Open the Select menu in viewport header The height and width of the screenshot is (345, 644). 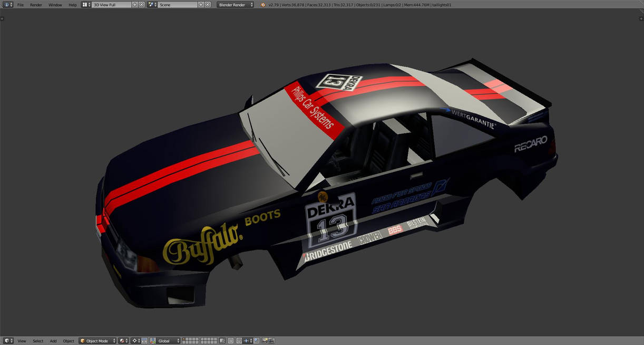point(38,341)
